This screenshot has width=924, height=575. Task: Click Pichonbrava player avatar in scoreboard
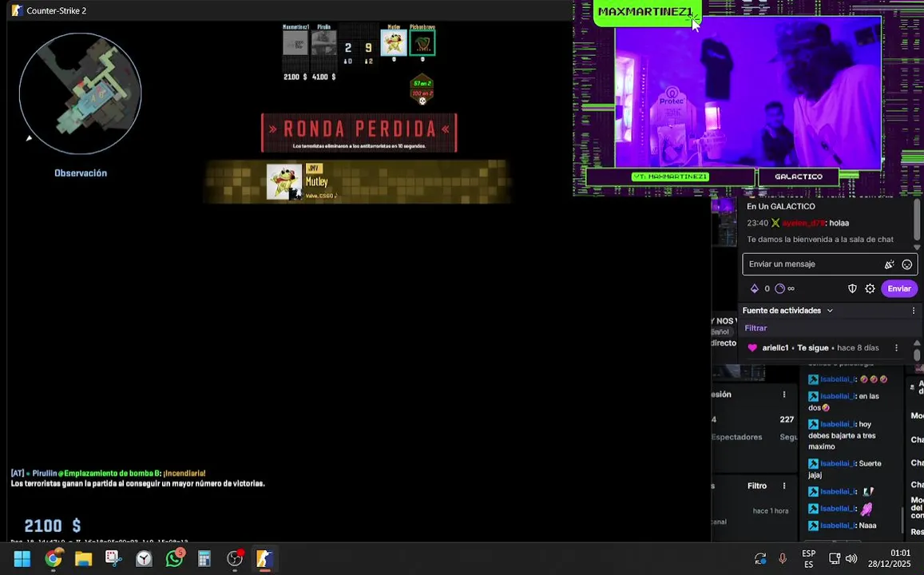click(x=422, y=43)
